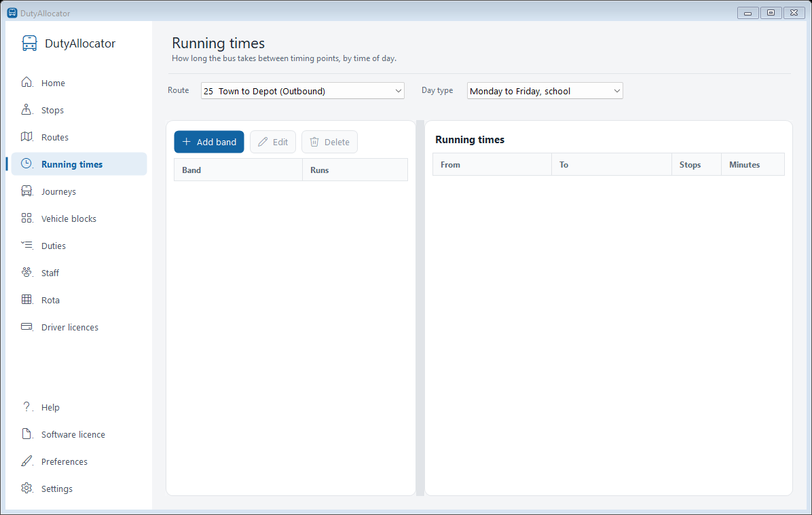Open Help from sidebar

[x=79, y=407]
